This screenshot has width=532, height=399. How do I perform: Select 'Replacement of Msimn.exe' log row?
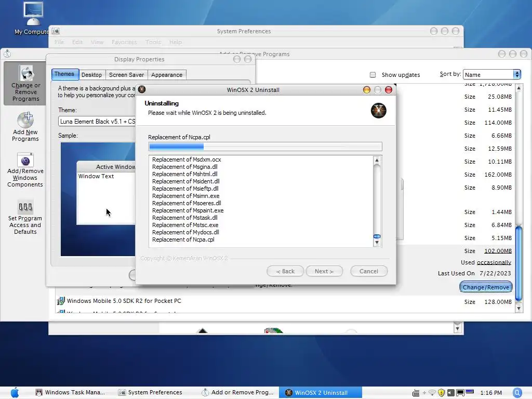[186, 196]
